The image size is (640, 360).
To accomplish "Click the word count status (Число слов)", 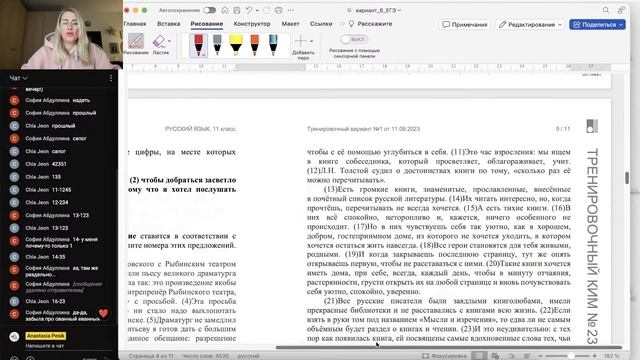I will 205,356.
